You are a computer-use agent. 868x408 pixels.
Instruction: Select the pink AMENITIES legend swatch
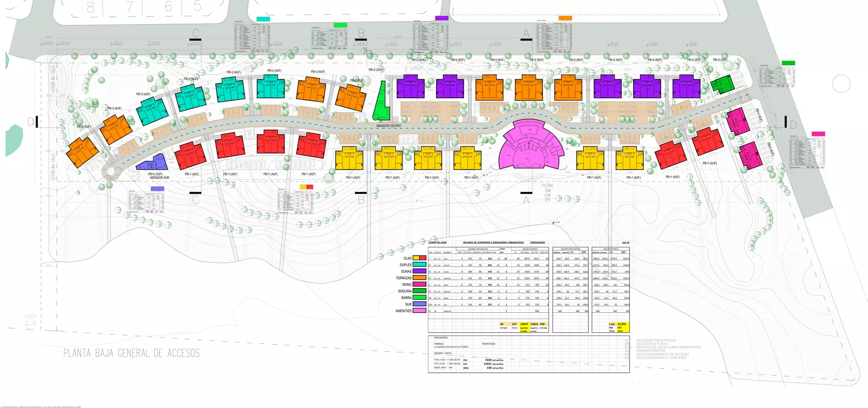[420, 311]
